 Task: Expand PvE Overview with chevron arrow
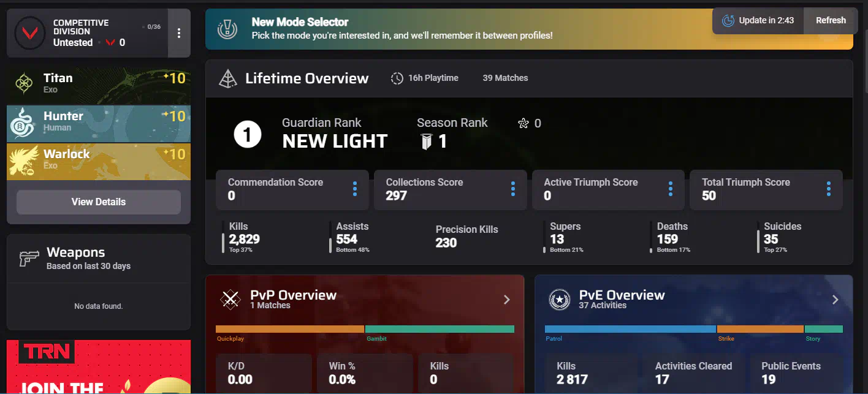[835, 300]
